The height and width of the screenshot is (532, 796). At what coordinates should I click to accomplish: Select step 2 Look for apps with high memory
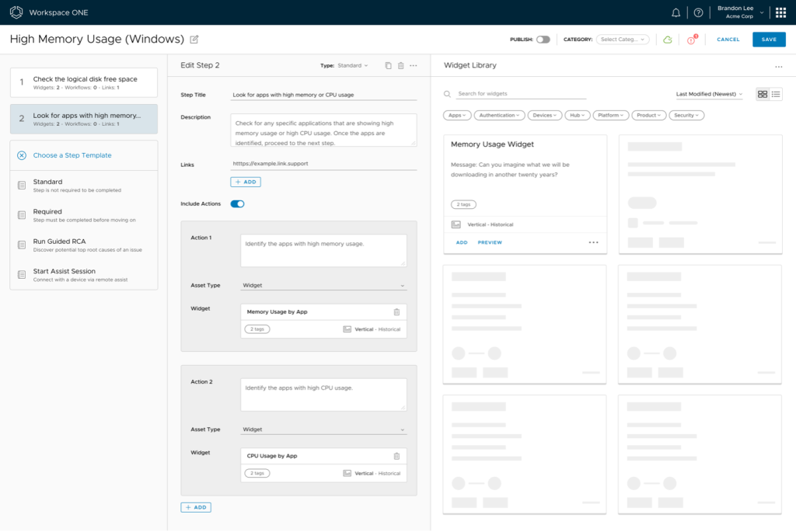(84, 119)
